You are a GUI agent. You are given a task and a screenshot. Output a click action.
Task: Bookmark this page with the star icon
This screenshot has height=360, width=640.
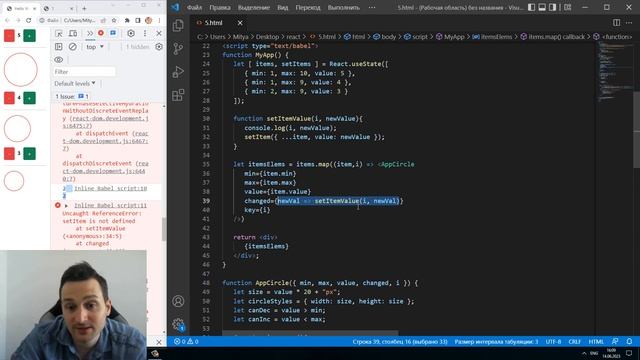click(x=114, y=20)
